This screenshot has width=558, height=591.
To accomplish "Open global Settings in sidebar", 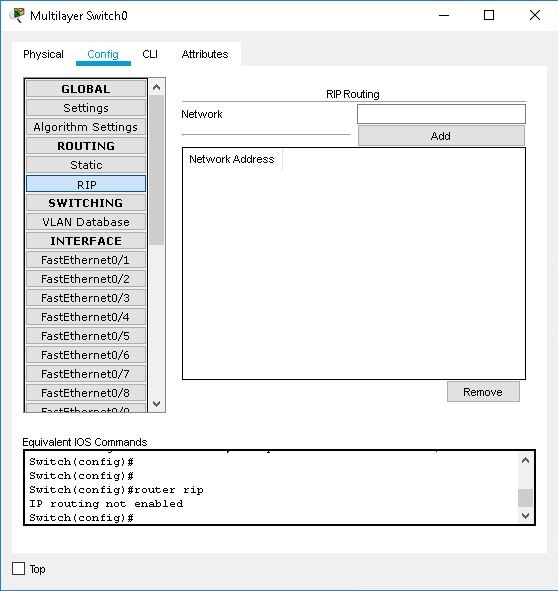I will [x=86, y=108].
